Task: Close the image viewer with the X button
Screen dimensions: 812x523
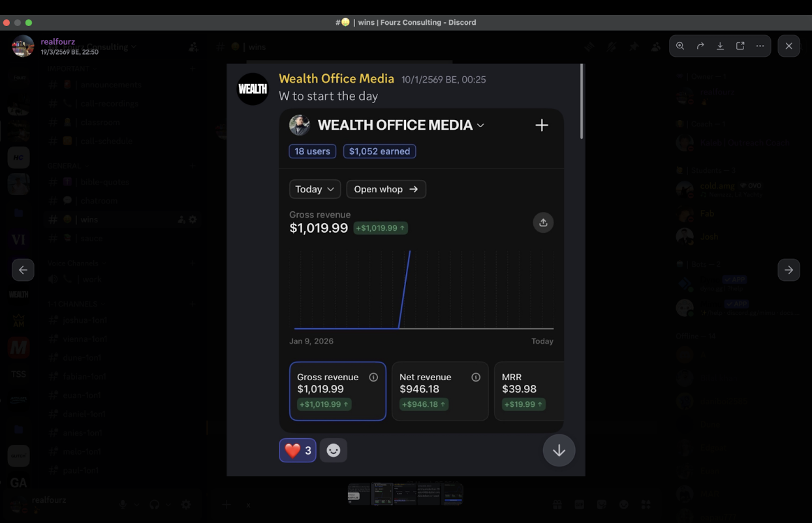Action: tap(789, 46)
